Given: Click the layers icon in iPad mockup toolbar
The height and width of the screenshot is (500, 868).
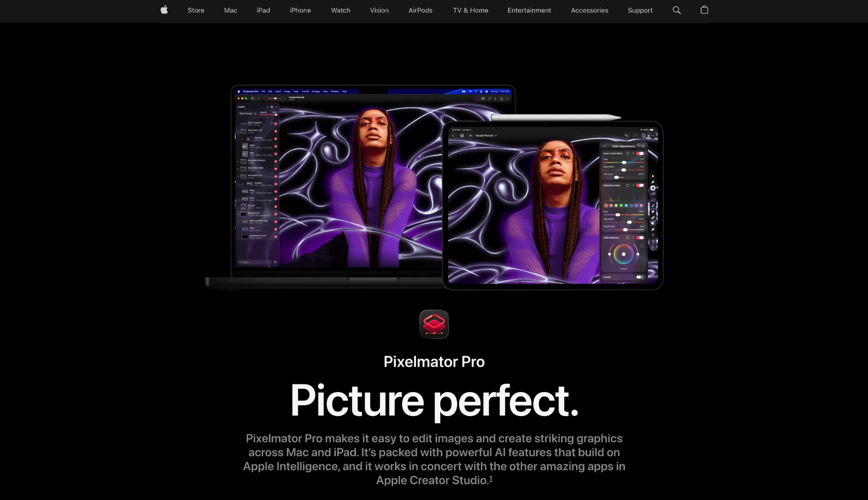Looking at the screenshot, I should click(462, 136).
